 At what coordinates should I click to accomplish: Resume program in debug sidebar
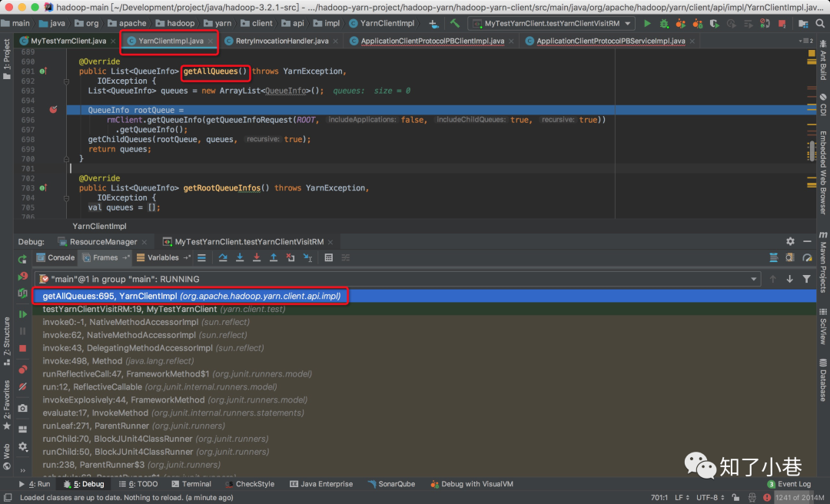click(22, 314)
